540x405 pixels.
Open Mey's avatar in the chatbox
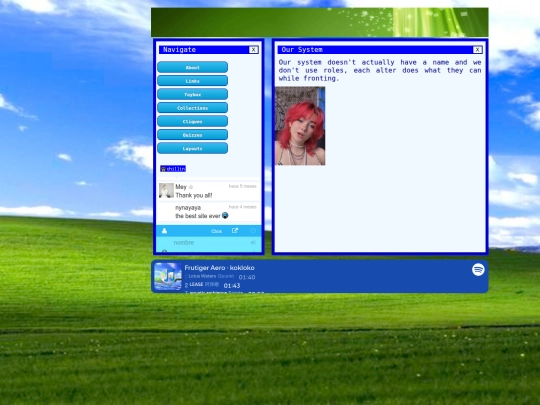click(166, 191)
